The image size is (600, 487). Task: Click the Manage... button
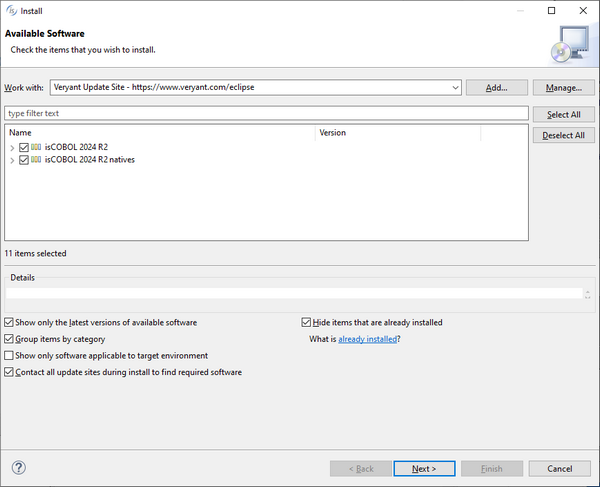tap(564, 88)
